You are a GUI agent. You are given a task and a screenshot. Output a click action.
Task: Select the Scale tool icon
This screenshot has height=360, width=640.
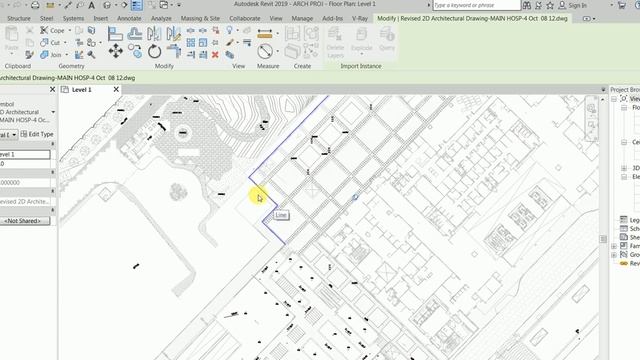click(x=203, y=42)
